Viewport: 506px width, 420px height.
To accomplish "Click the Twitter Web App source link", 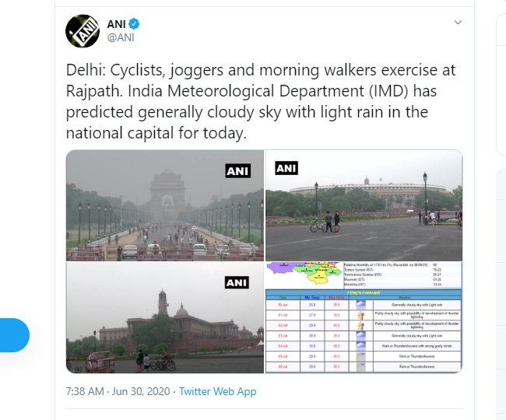I will click(217, 392).
